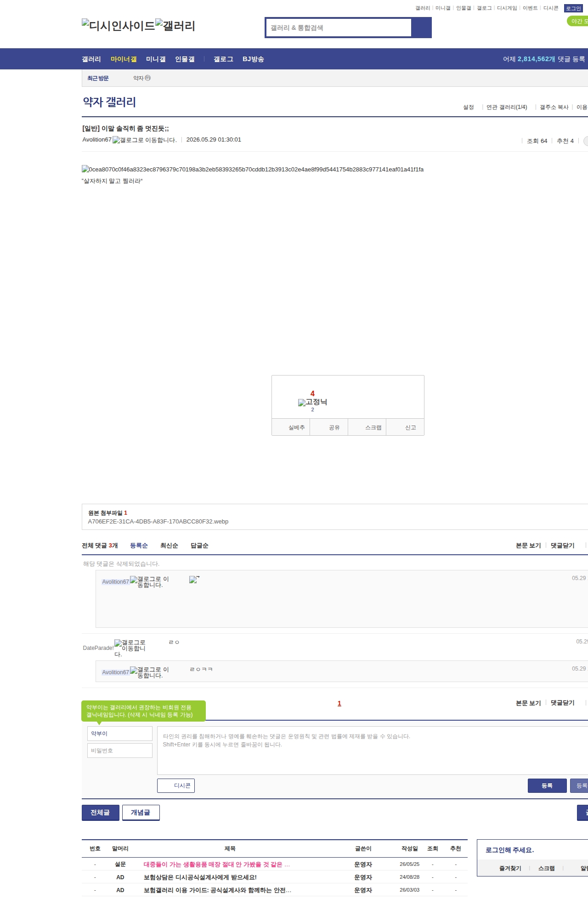Click 즐겨찾기 in the login box

point(510,868)
